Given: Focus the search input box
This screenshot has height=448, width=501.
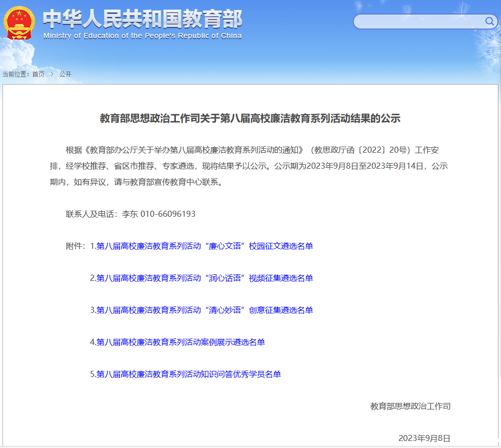Looking at the screenshot, I should [x=418, y=22].
